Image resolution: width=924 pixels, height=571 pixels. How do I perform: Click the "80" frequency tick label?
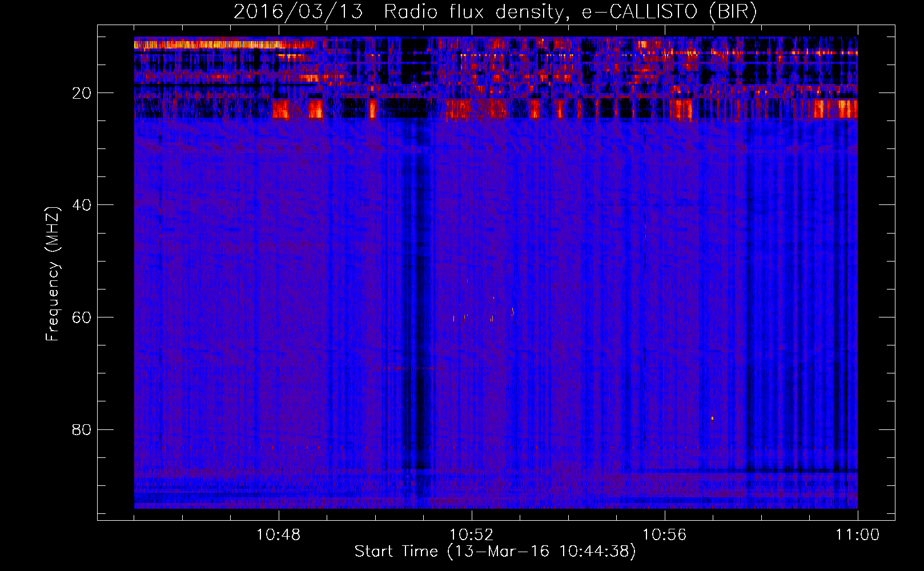coord(82,429)
